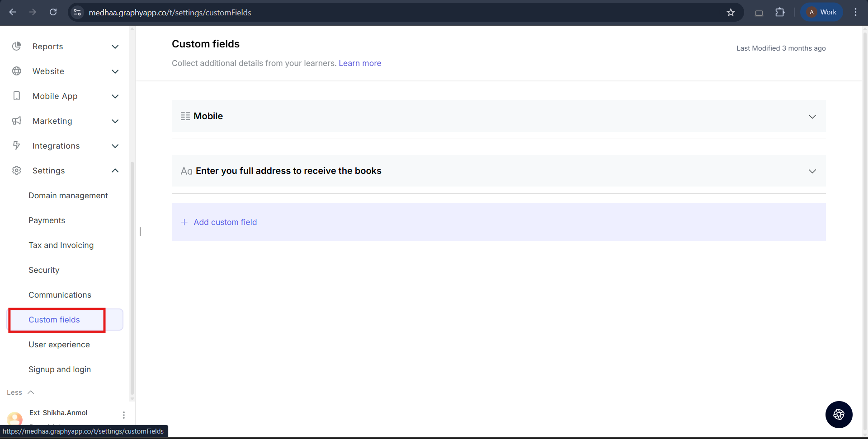868x439 pixels.
Task: Click the Integrations lightning bolt icon
Action: pyautogui.click(x=17, y=145)
